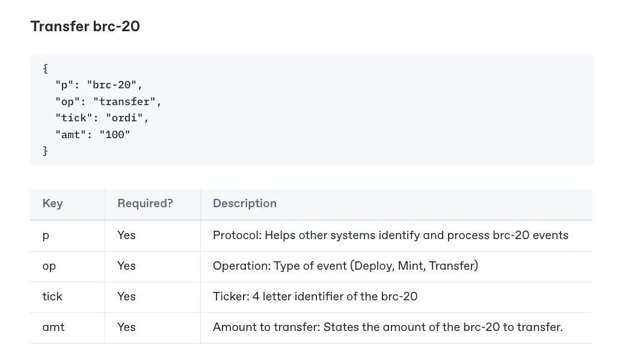Click the "amt": "100" code line
The height and width of the screenshot is (364, 623).
[x=92, y=135]
